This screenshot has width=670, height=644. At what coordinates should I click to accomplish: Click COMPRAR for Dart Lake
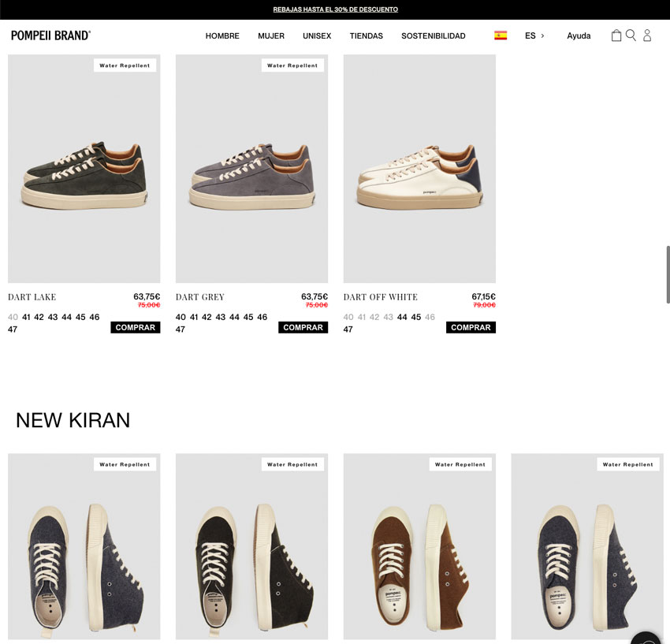136,327
